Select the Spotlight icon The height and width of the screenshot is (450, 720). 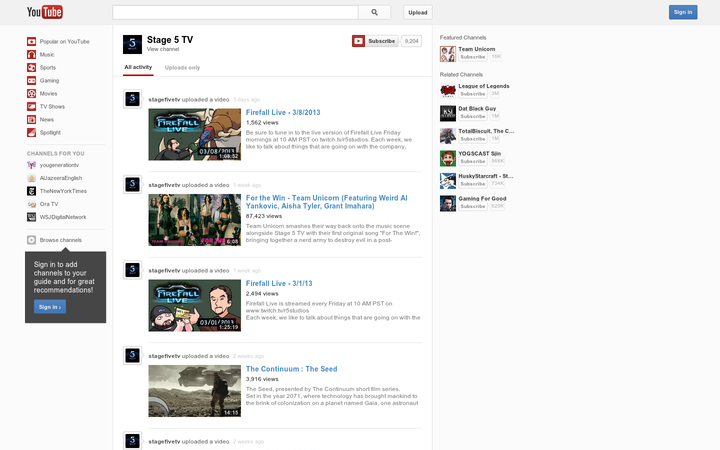point(31,132)
